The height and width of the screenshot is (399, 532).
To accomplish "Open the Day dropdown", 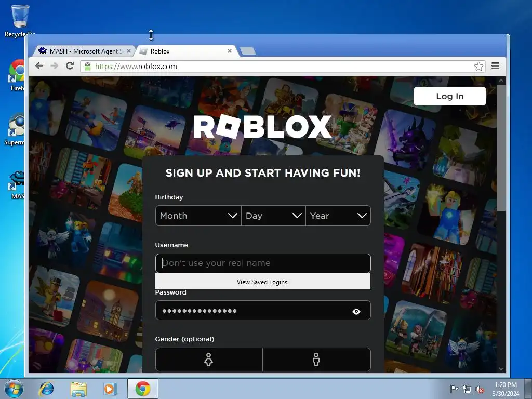I will [x=273, y=216].
